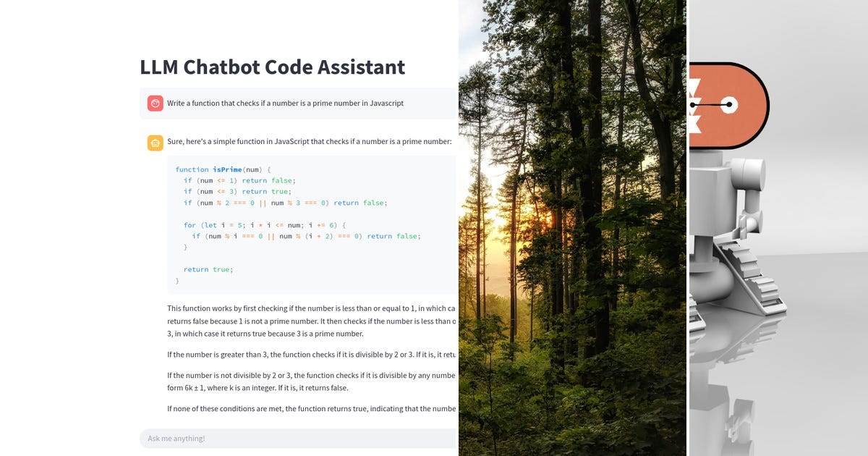Select the prime number question text
The width and height of the screenshot is (868, 456).
[285, 103]
